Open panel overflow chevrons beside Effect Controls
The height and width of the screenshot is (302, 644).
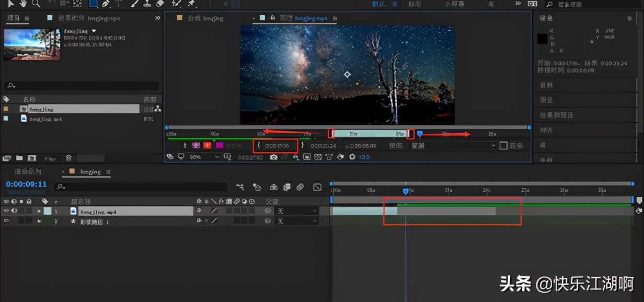[x=158, y=18]
